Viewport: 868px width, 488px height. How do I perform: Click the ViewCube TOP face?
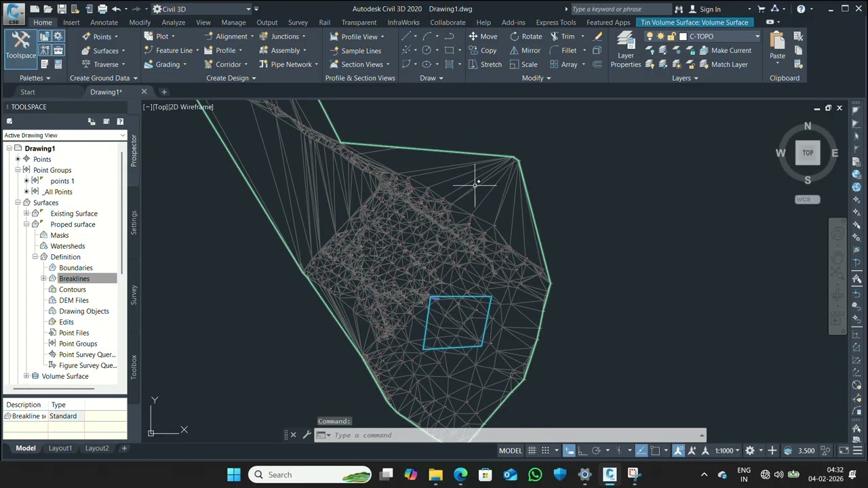pos(808,152)
